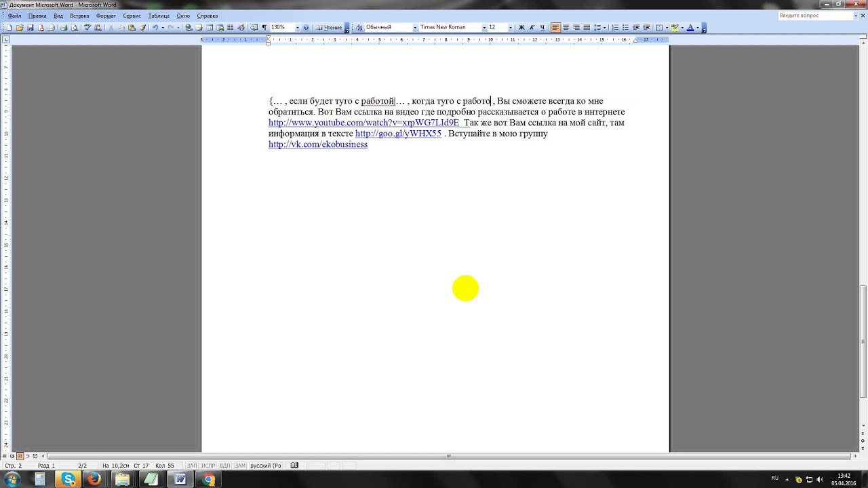Open the font size 12 dropdown
The image size is (868, 488).
(x=511, y=28)
